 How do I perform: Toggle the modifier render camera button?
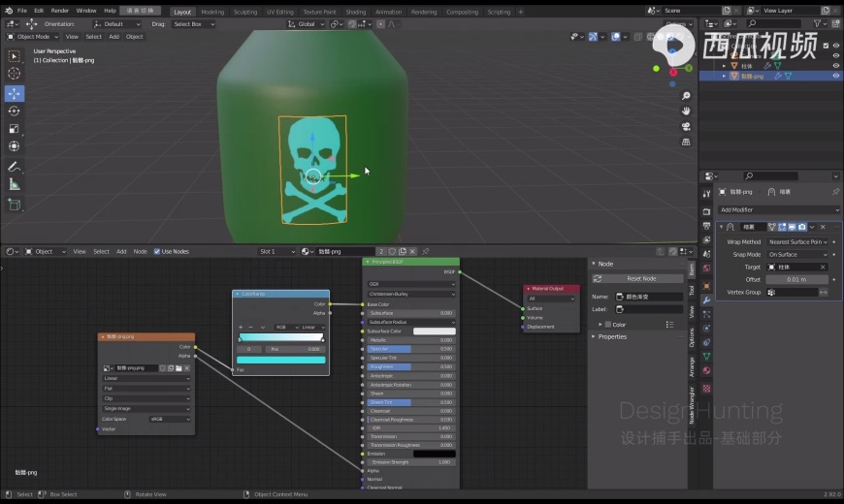802,227
